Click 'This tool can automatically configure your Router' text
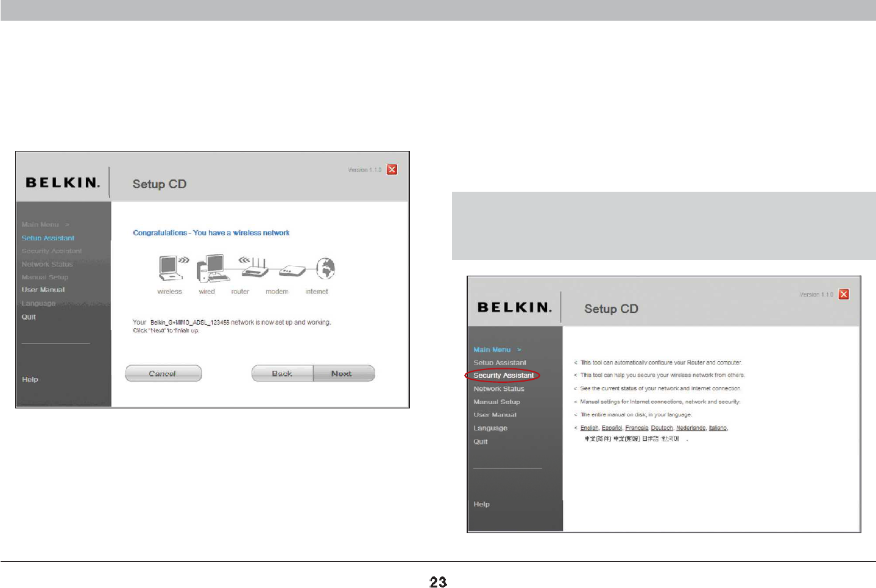Image resolution: width=876 pixels, height=588 pixels. tap(661, 362)
